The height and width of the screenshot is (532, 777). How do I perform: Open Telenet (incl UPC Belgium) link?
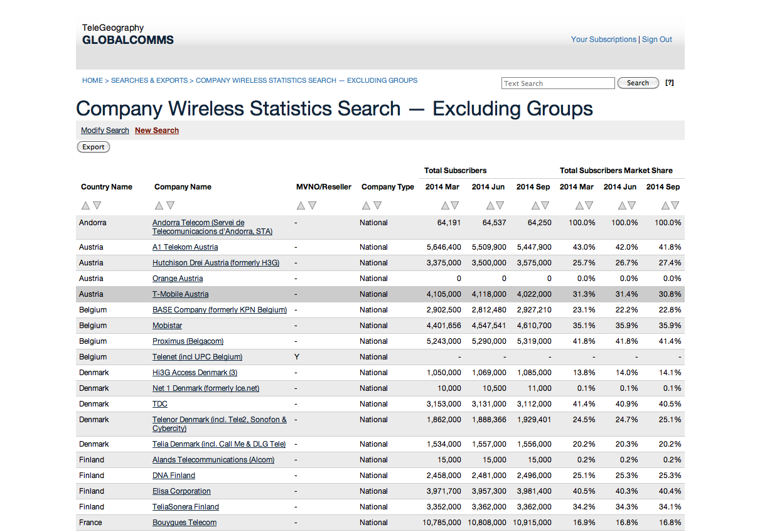tap(198, 357)
